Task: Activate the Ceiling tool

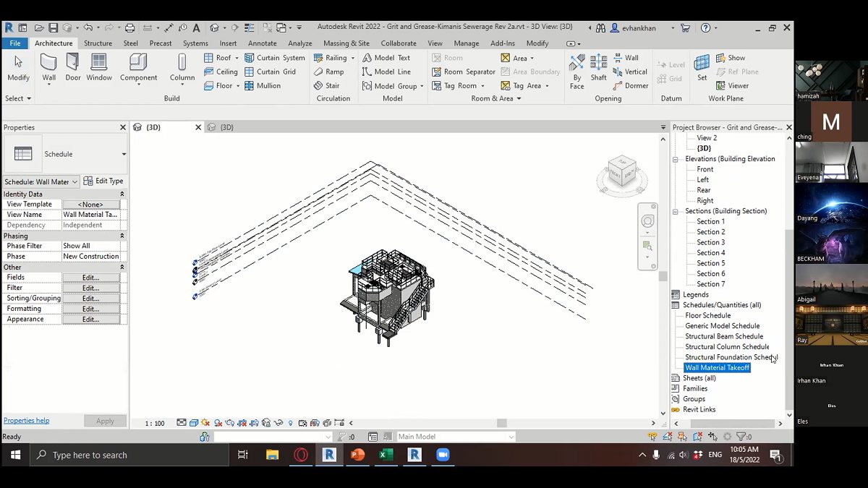Action: coord(221,72)
